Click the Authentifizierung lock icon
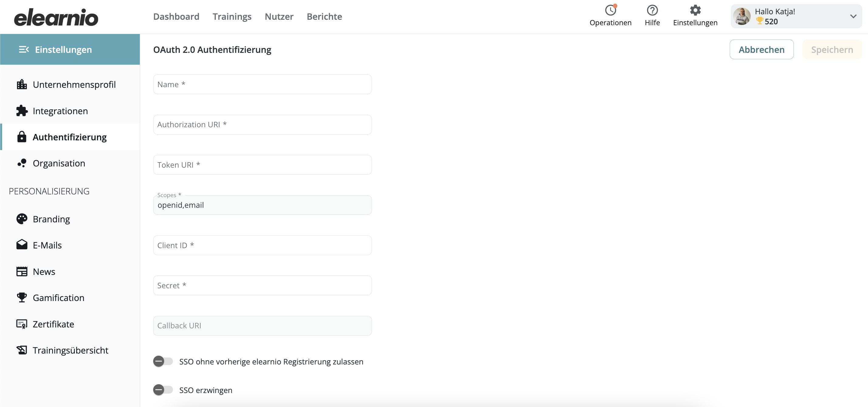The height and width of the screenshot is (407, 868). click(22, 137)
